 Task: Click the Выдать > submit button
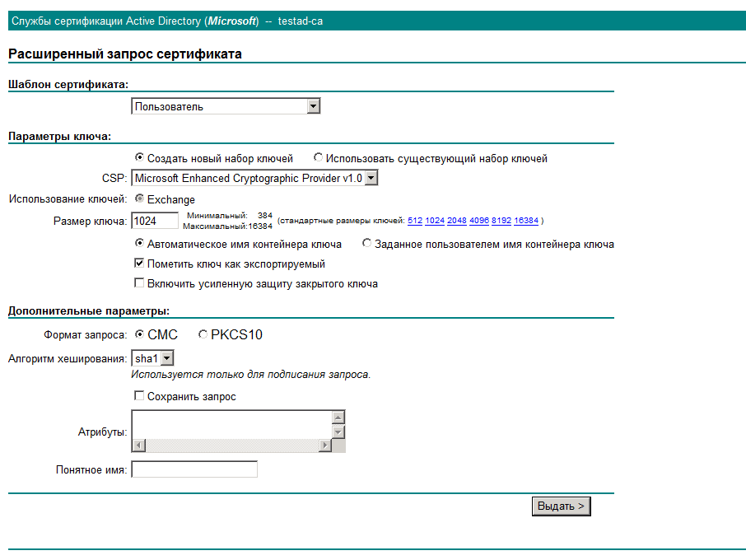point(561,506)
